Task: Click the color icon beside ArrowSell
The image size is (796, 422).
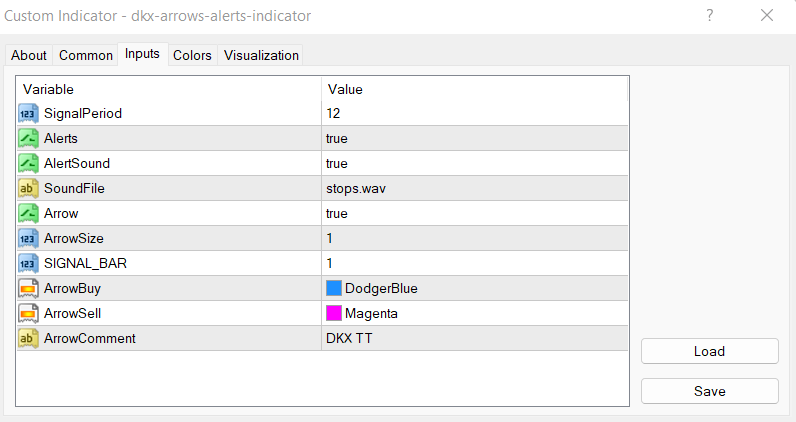Action: [x=28, y=313]
